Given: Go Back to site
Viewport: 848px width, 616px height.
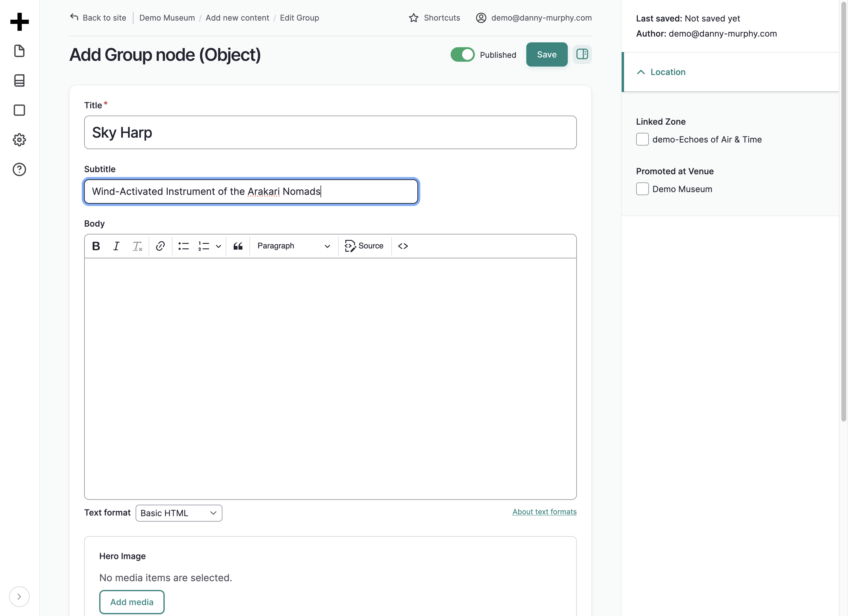Looking at the screenshot, I should pos(98,18).
